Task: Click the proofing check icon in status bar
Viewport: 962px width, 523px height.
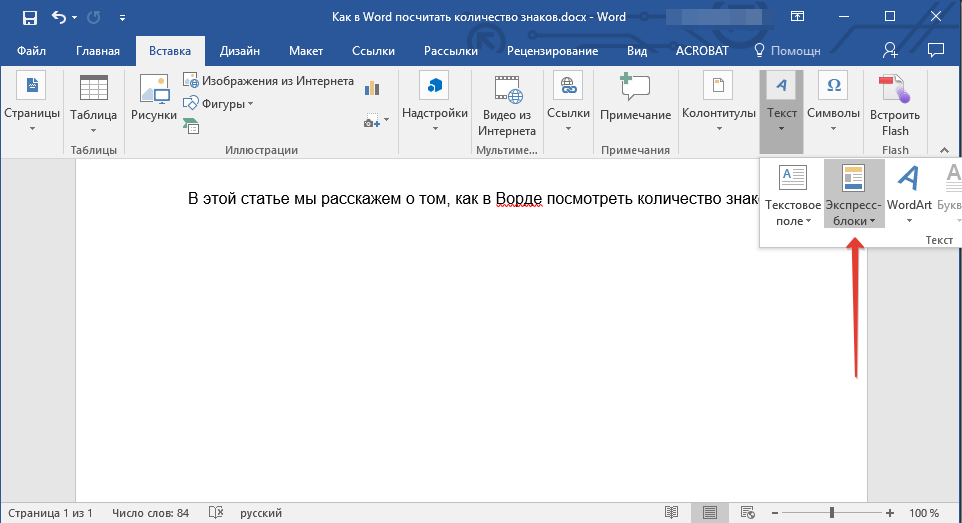Action: coord(214,513)
